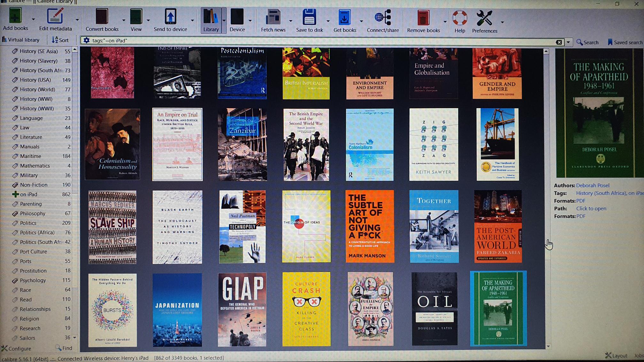Clear the search query box
Image resolution: width=644 pixels, height=362 pixels.
coord(559,42)
